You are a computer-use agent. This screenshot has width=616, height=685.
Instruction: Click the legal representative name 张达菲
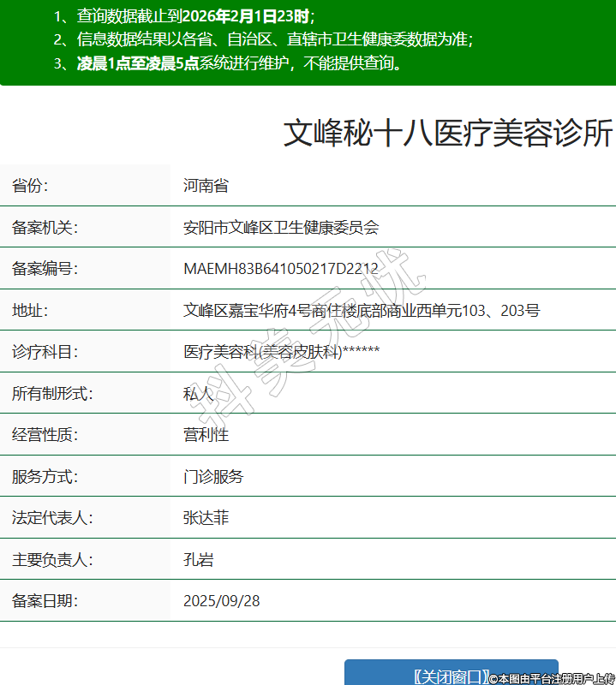pos(206,518)
